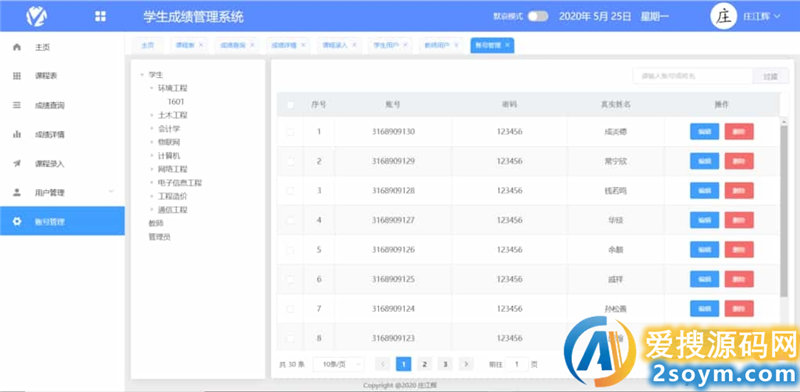Image resolution: width=800 pixels, height=392 pixels.
Task: Go to page 2 in pagination
Action: 424,364
